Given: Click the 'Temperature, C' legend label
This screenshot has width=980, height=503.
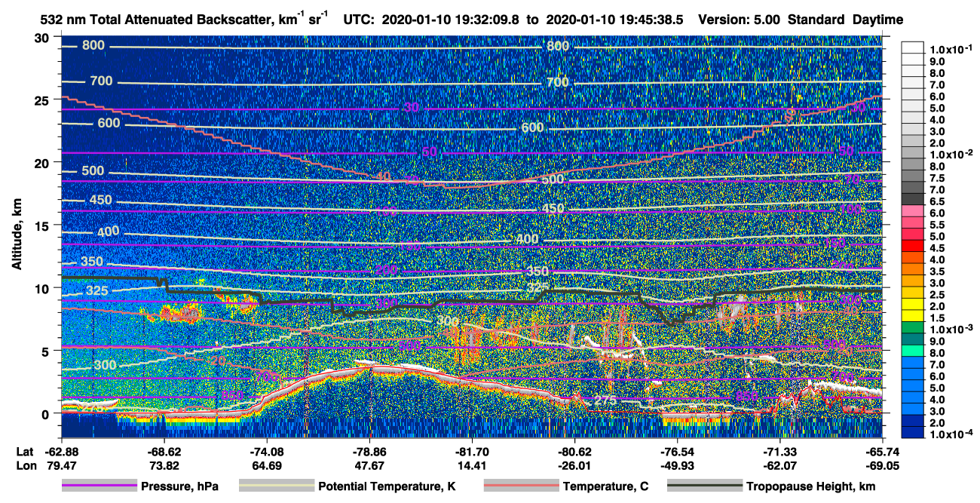Looking at the screenshot, I should pyautogui.click(x=605, y=486).
